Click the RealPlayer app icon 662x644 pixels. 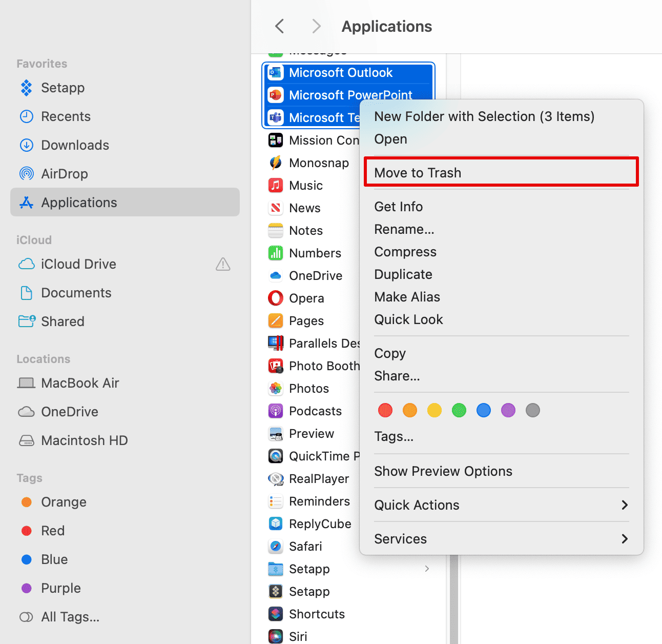276,478
